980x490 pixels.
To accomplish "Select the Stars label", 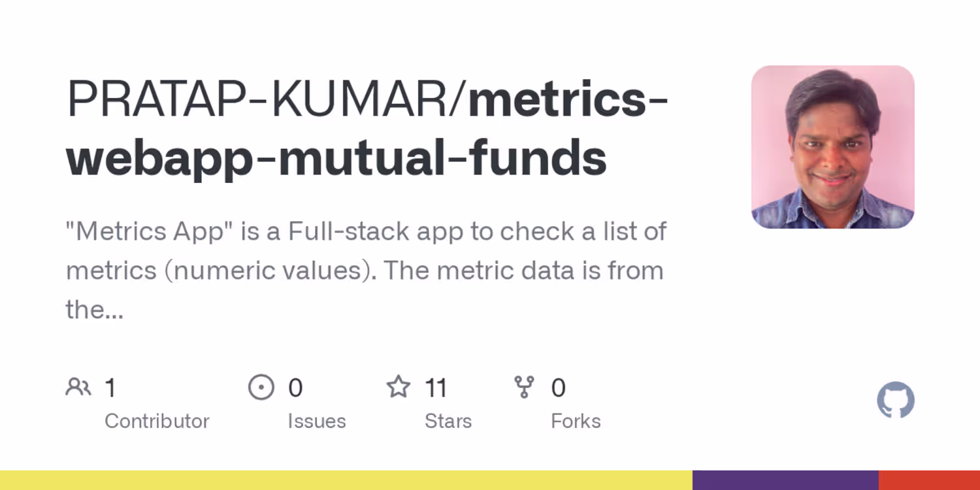I will click(448, 421).
